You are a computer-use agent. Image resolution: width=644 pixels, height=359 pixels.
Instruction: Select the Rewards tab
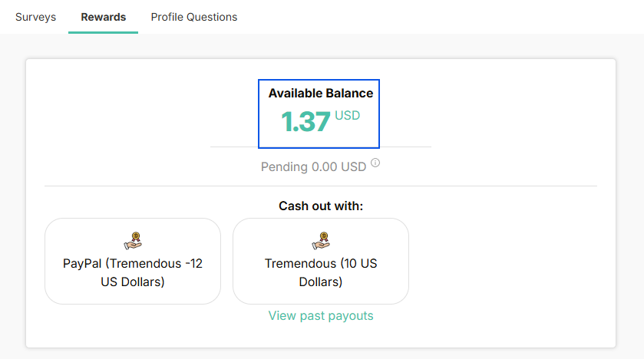pyautogui.click(x=104, y=17)
